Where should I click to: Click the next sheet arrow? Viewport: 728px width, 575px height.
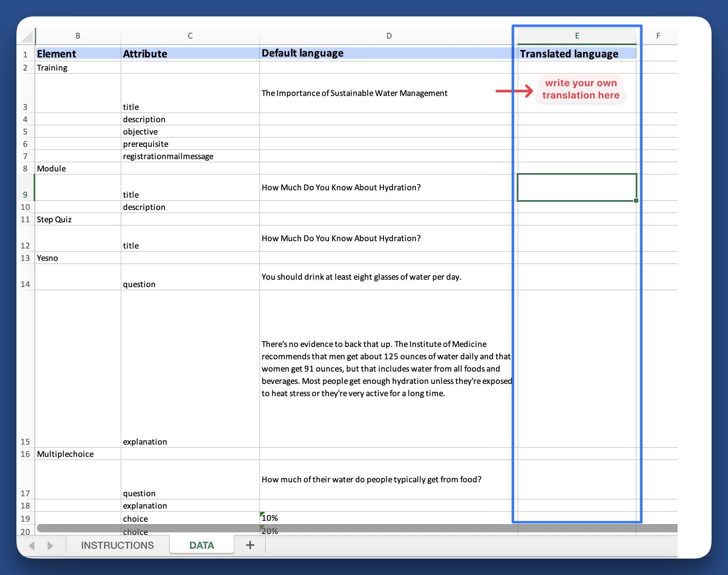point(50,545)
